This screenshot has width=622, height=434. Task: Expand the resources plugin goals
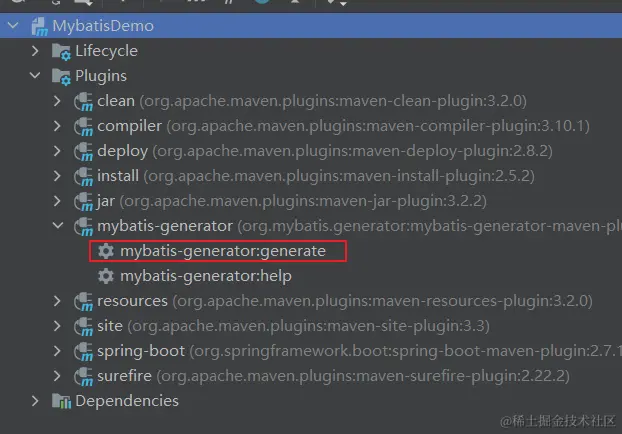pyautogui.click(x=57, y=301)
